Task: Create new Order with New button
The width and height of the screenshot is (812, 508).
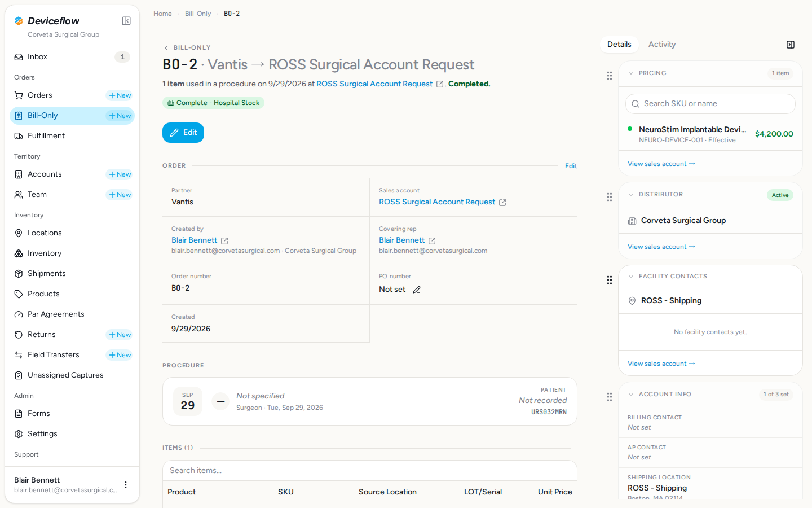Action: (x=120, y=95)
